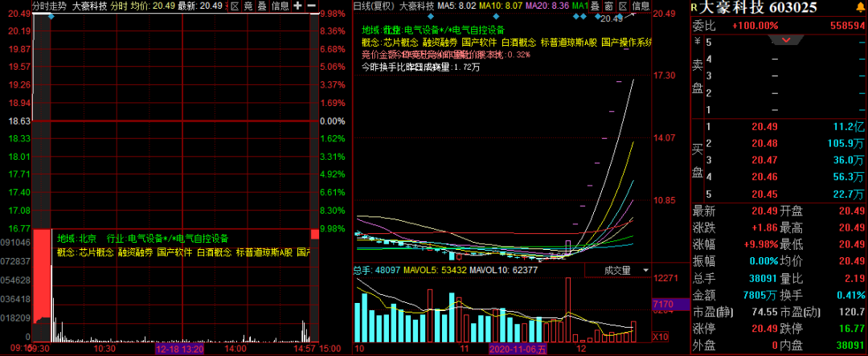Screen dimensions: 868x356
Task: Click the 2020-11-06 date marker
Action: (x=517, y=350)
